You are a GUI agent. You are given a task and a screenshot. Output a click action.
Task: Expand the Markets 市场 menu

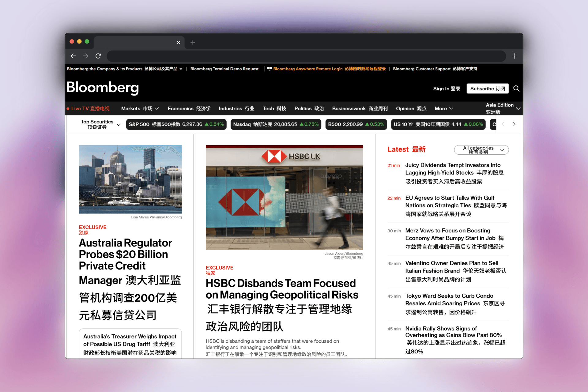click(140, 109)
